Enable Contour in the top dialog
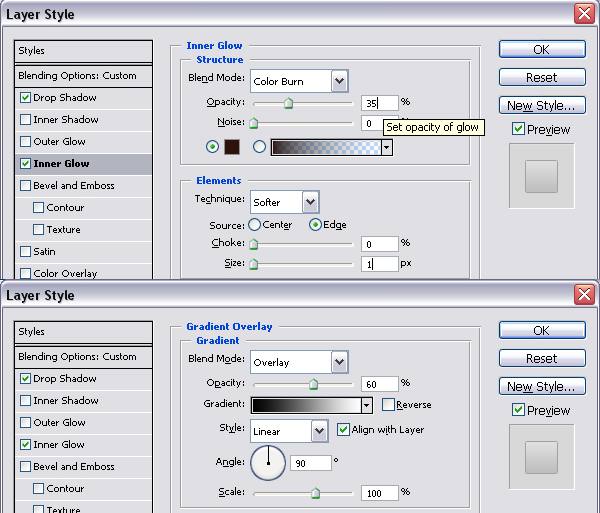 [38, 207]
